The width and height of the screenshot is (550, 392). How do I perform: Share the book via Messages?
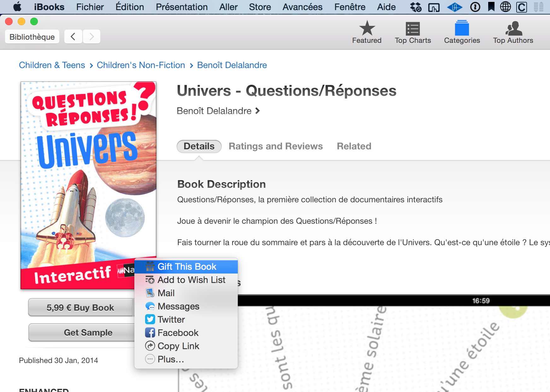click(x=186, y=306)
